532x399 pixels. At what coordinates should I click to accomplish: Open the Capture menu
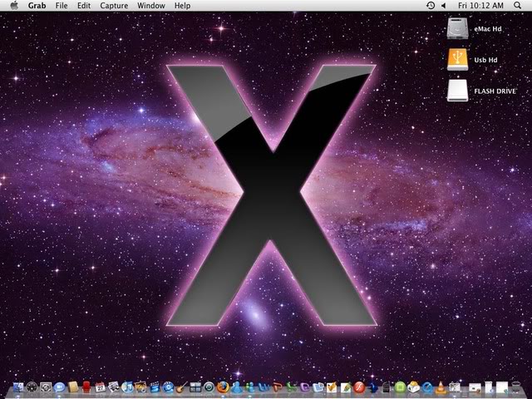114,6
